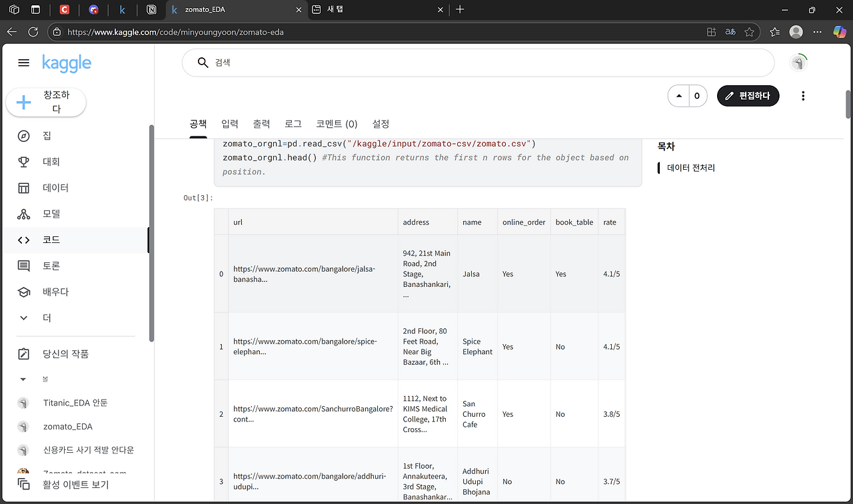The image size is (853, 504).
Task: Switch to the 입력 (Input) tab
Action: 230,124
